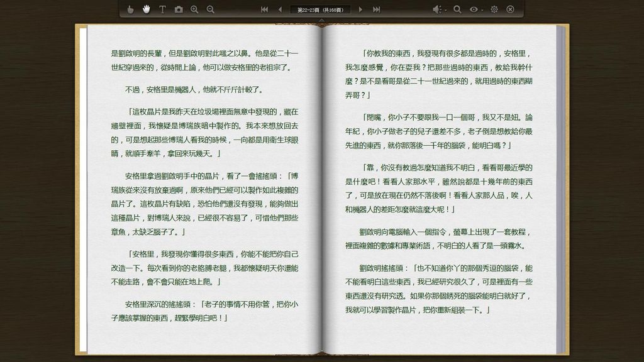This screenshot has height=362, width=644.
Task: Click the line starting 「閉嘴，你小子
Action: coord(447,118)
